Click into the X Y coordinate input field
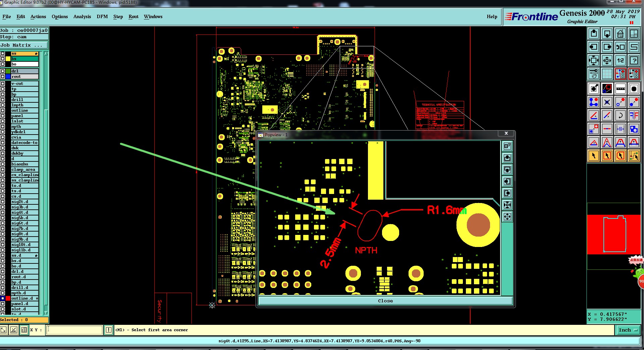 tap(74, 330)
